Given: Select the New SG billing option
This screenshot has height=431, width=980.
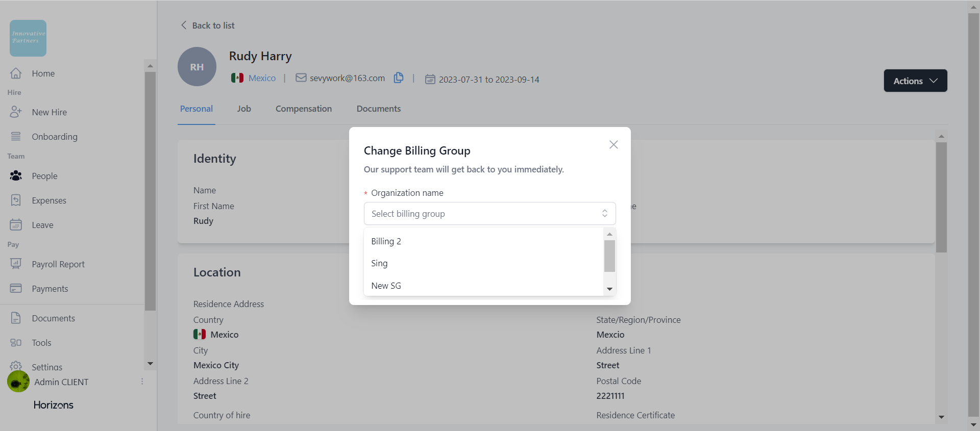Looking at the screenshot, I should (x=386, y=286).
